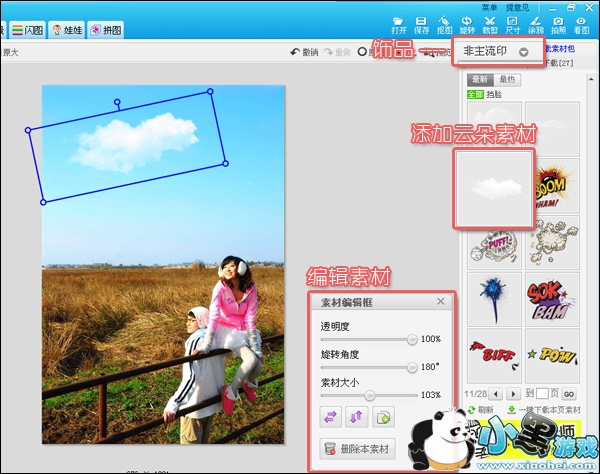Click the 下载素材包 link
Screen dimensions: 600x474
[x=560, y=49]
